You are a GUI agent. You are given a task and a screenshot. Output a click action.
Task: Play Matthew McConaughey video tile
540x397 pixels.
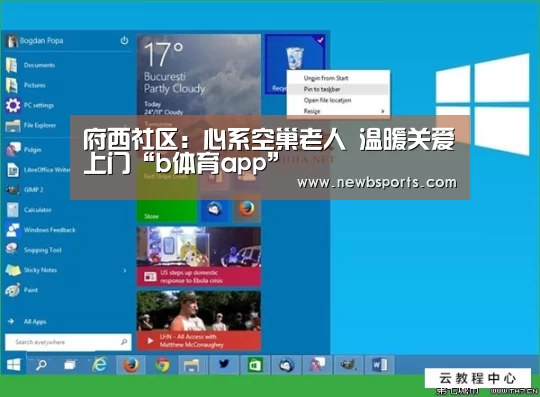point(199,321)
